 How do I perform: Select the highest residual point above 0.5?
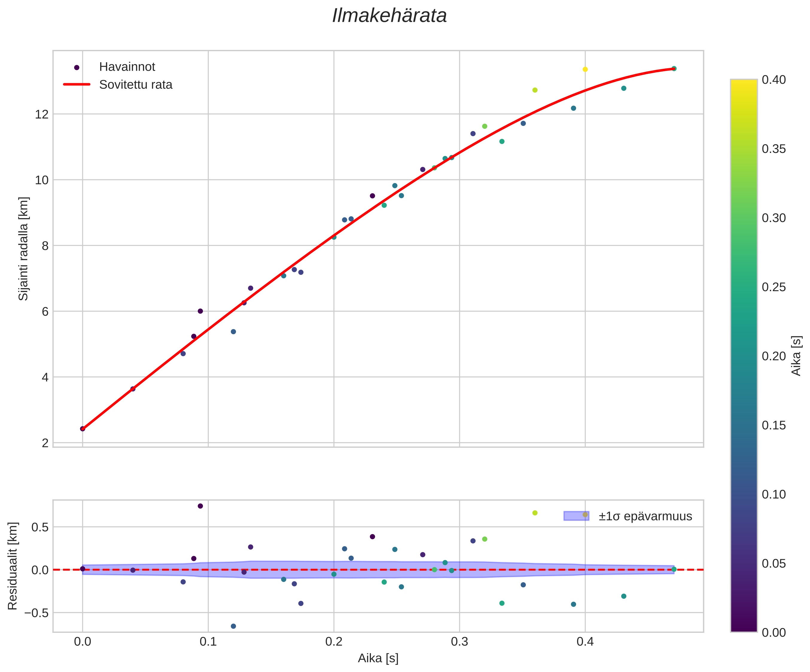(200, 506)
